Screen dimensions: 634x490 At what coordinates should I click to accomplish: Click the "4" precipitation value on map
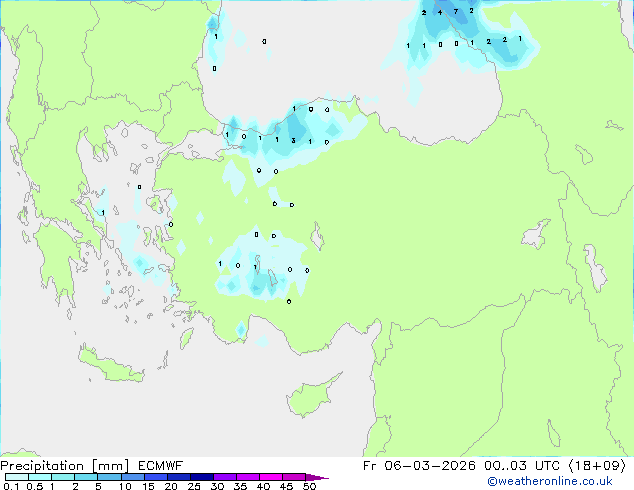(440, 13)
